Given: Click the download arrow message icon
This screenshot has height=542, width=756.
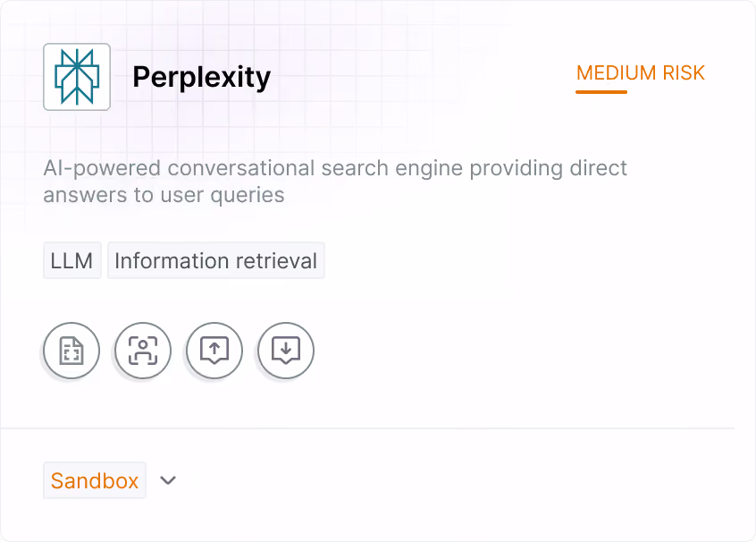Looking at the screenshot, I should click(286, 351).
